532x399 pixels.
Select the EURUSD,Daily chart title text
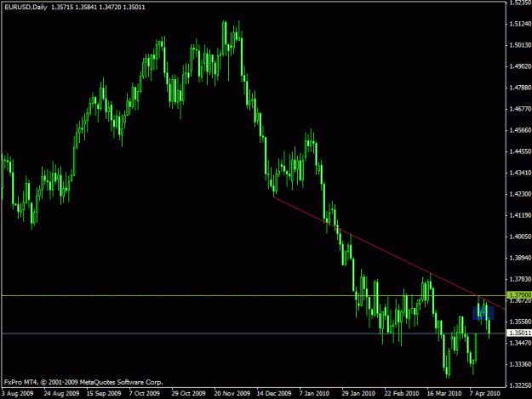point(26,7)
